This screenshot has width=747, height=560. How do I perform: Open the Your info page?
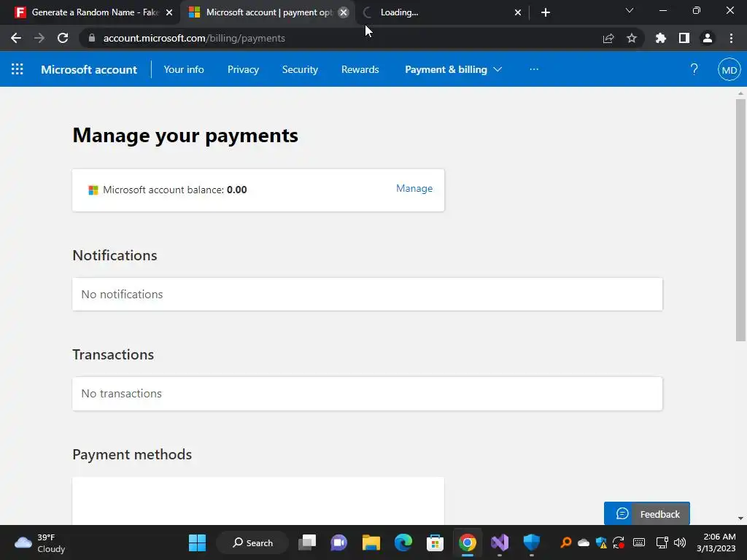pos(184,69)
